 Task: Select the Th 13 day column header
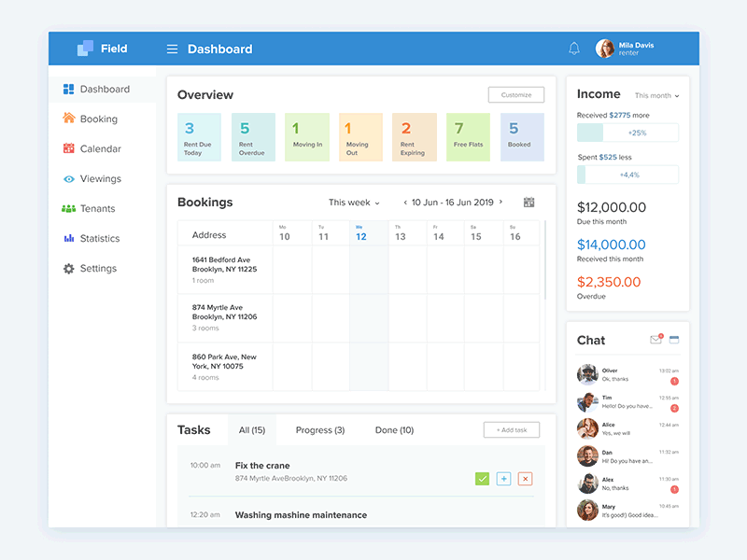click(x=407, y=232)
